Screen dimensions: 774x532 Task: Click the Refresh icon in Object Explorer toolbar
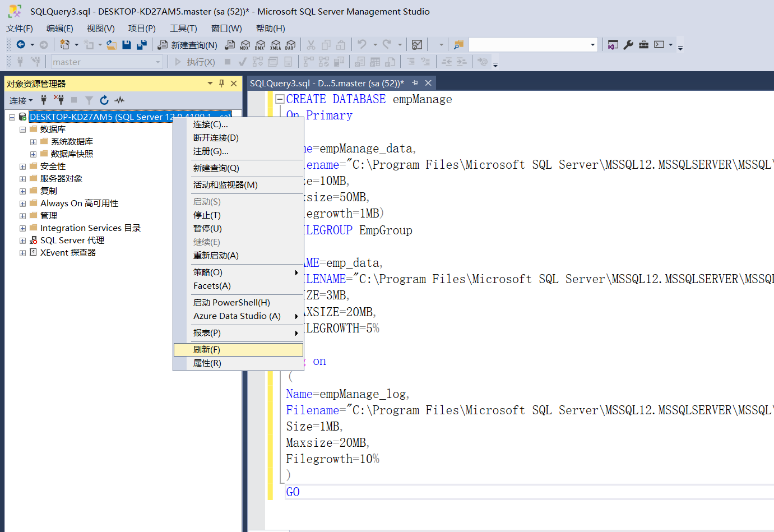pos(104,100)
